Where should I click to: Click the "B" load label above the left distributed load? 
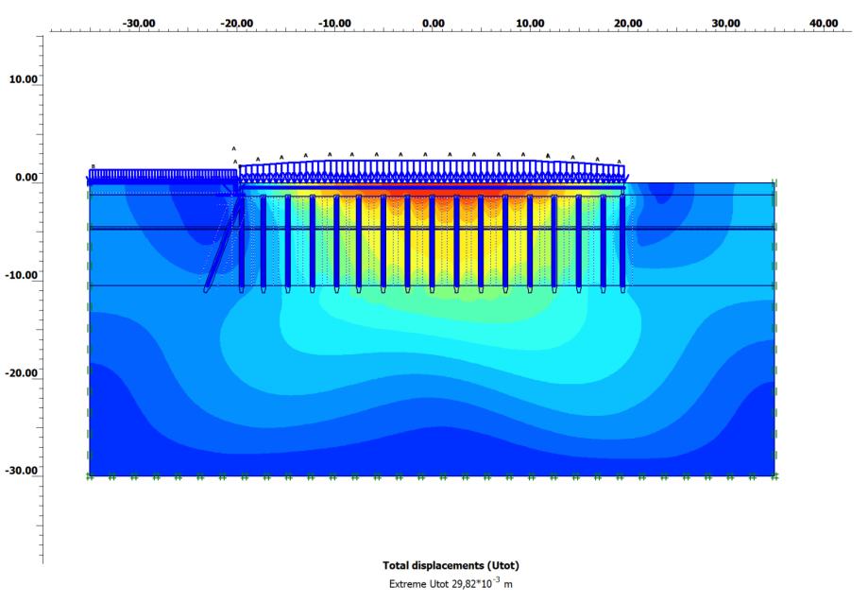click(x=93, y=166)
